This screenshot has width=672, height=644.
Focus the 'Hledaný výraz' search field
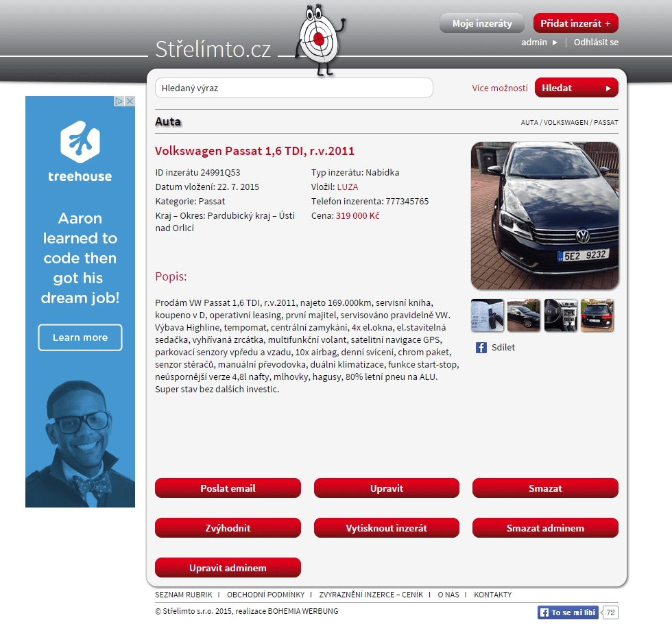tap(294, 88)
